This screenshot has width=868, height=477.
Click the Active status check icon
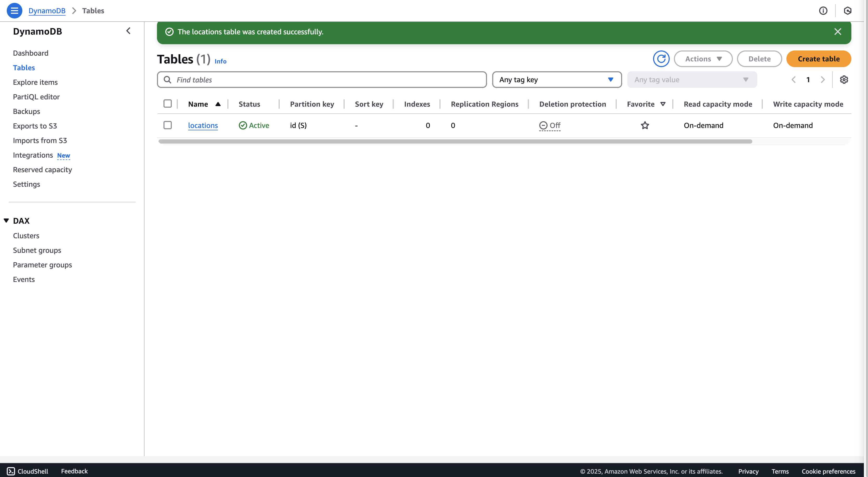243,125
